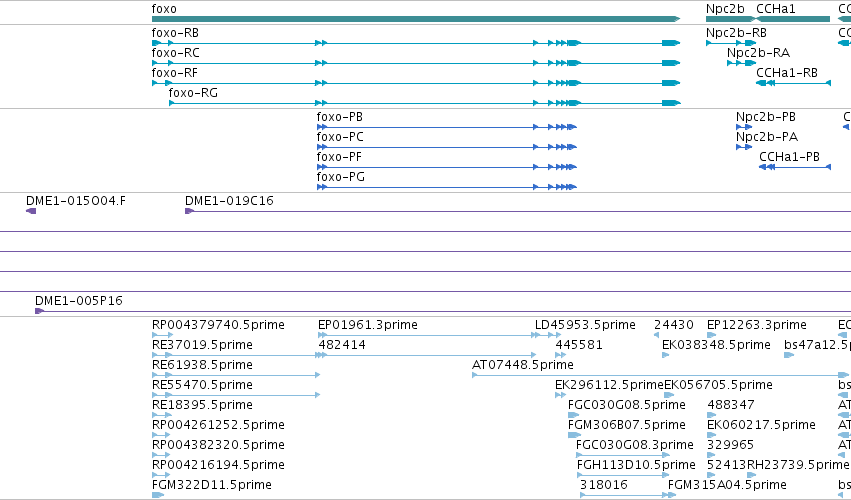Select the AT07448.5prime EST label
Image resolution: width=851 pixels, height=500 pixels.
[x=523, y=365]
